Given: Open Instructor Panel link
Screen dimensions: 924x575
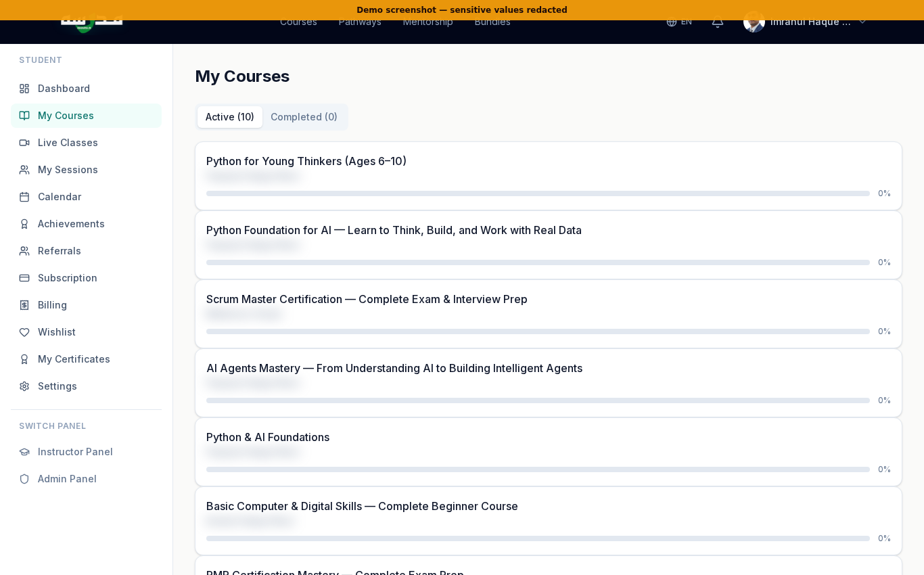Looking at the screenshot, I should (x=86, y=452).
